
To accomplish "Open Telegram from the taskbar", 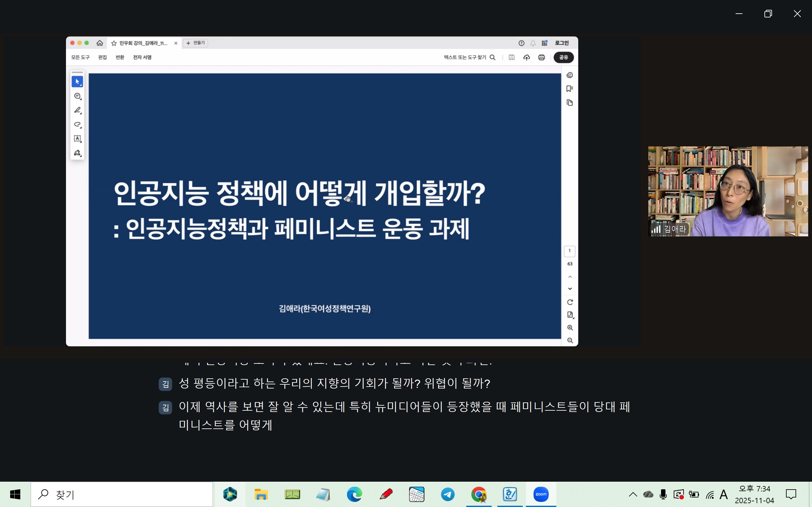I will (x=448, y=494).
